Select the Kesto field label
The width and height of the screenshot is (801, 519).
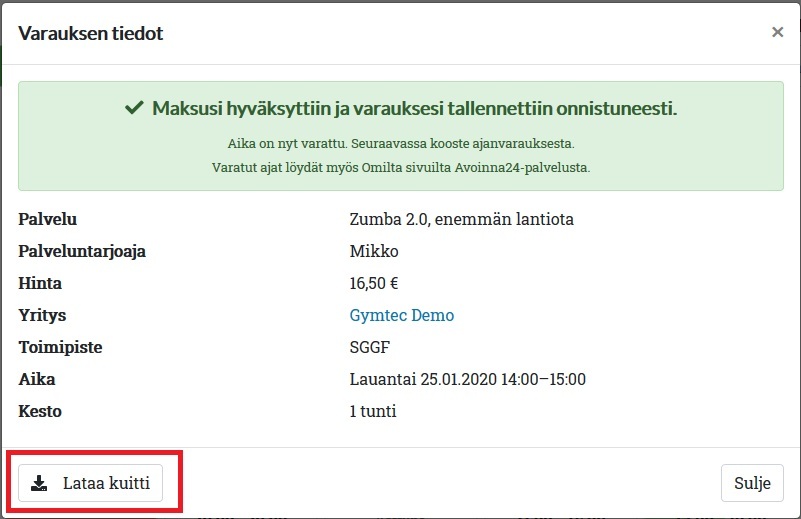click(40, 411)
